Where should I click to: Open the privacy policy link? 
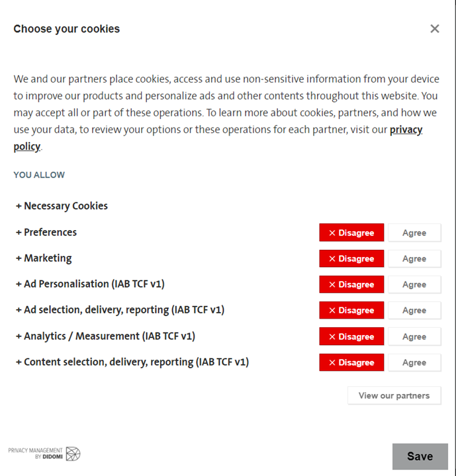tap(406, 130)
